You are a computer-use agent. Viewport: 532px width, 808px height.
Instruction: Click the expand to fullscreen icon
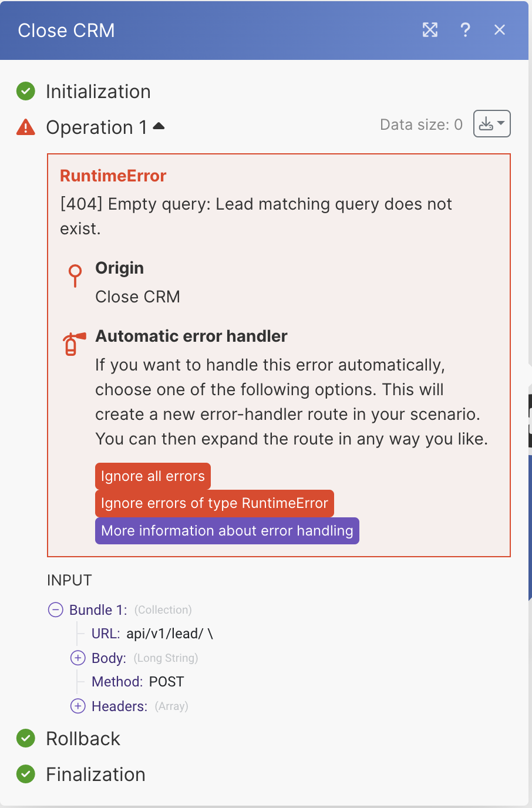(x=430, y=30)
